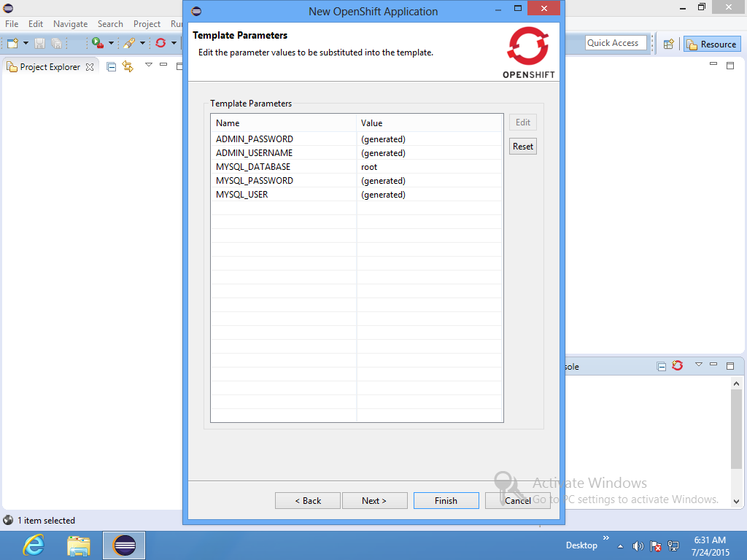Screen dimensions: 747x560
Task: Click the Console view's collapse icon
Action: coord(661,367)
